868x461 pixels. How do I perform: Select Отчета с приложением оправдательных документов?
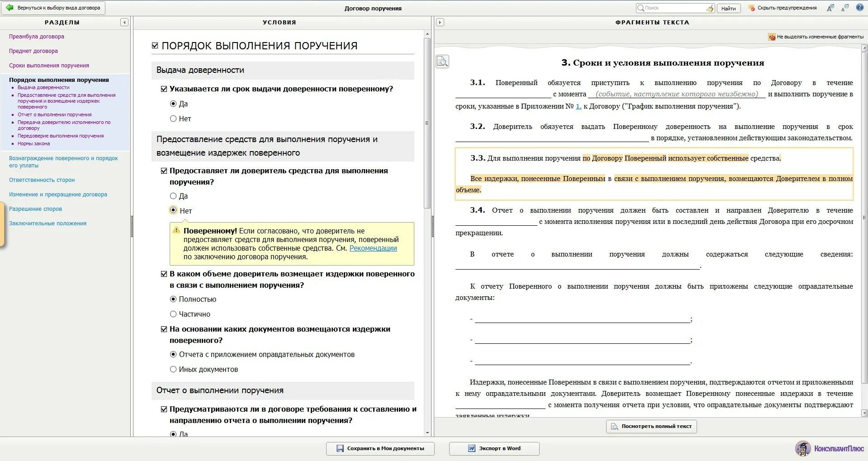(x=173, y=354)
